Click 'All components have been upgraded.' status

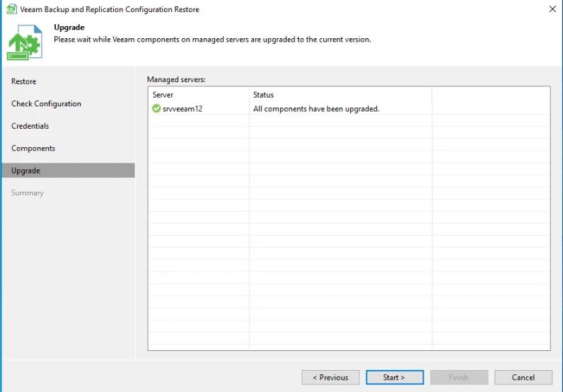[316, 109]
